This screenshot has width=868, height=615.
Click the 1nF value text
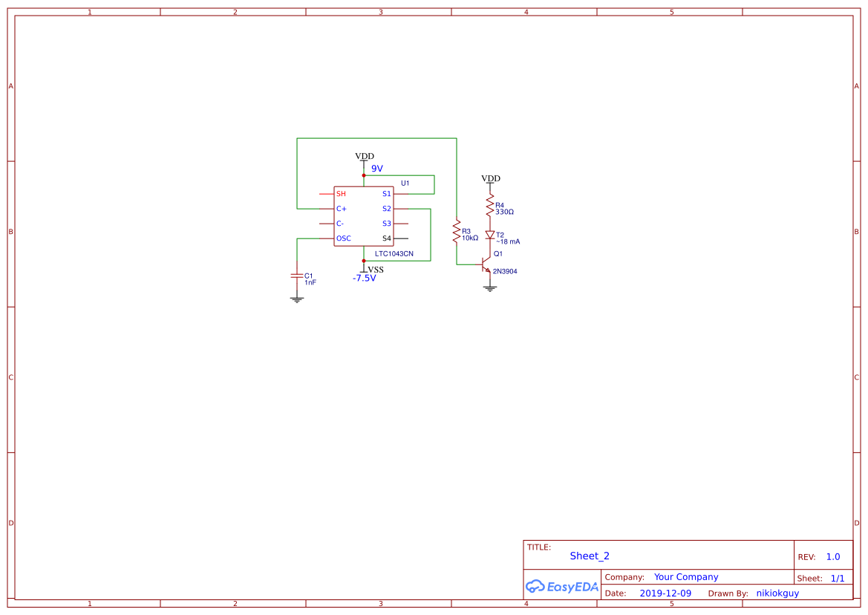click(x=310, y=282)
